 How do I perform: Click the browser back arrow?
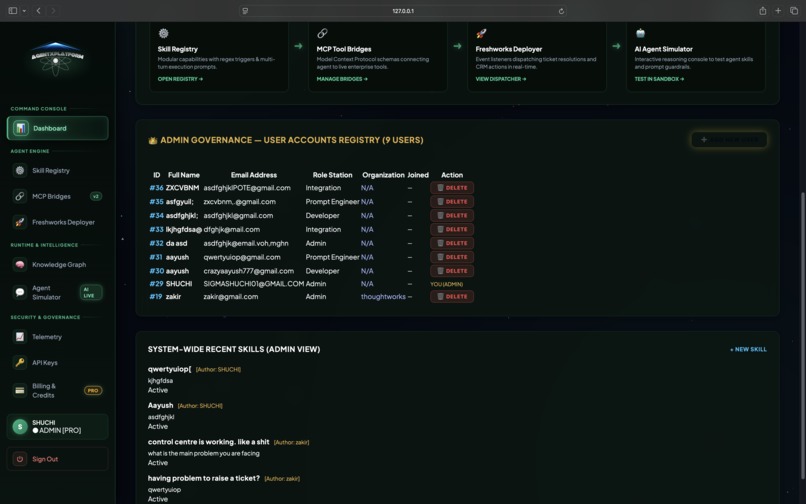point(38,10)
